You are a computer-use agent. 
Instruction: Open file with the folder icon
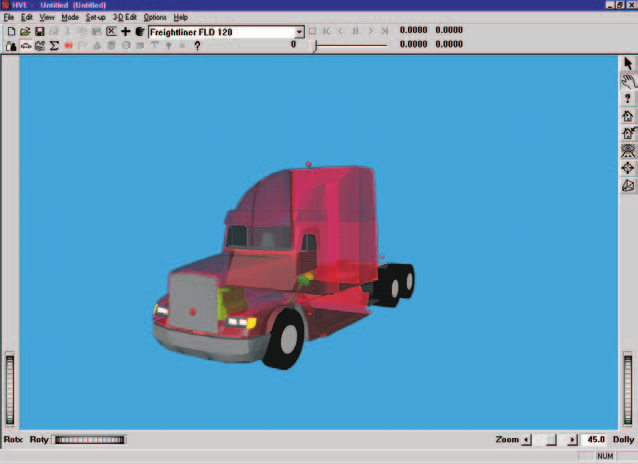point(25,32)
